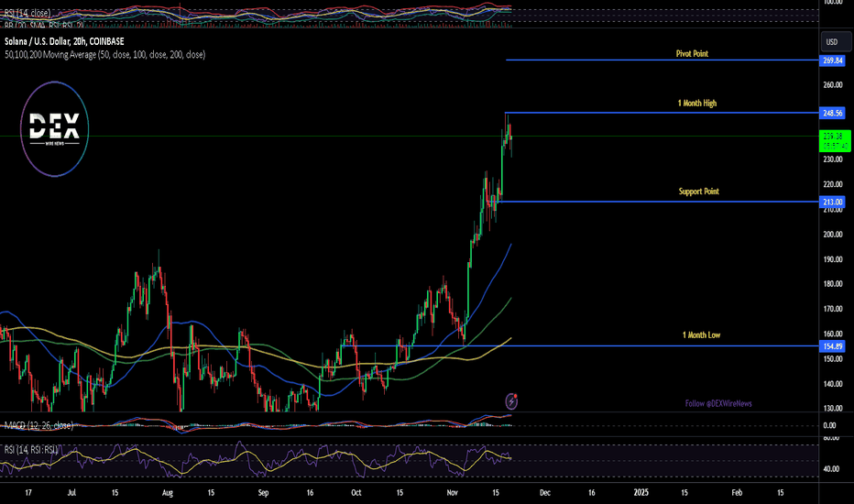Click the 260.00 price axis label
The height and width of the screenshot is (504, 854).
[833, 85]
